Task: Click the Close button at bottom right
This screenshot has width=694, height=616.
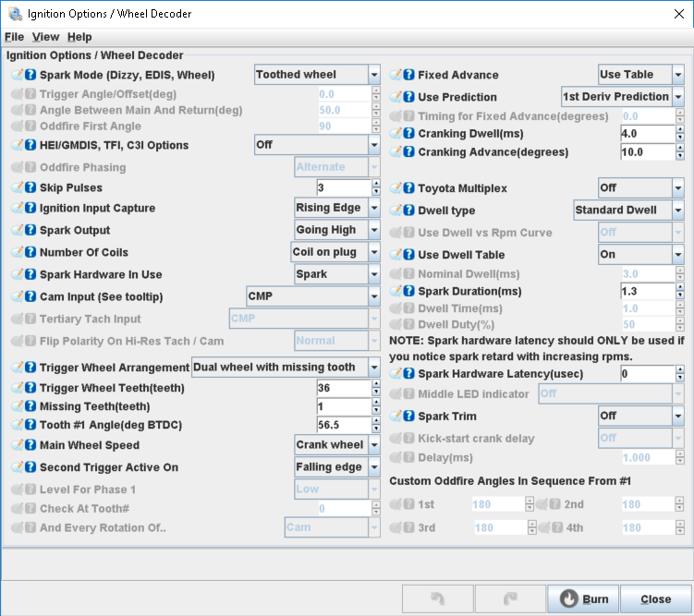Action: [x=655, y=599]
